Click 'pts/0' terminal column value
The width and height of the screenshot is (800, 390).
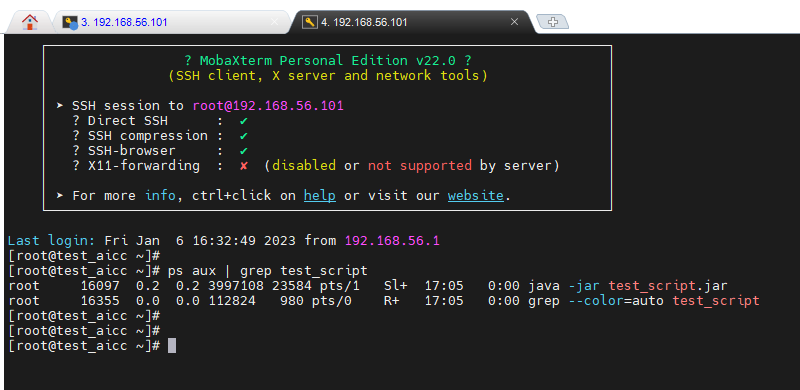tap(331, 301)
